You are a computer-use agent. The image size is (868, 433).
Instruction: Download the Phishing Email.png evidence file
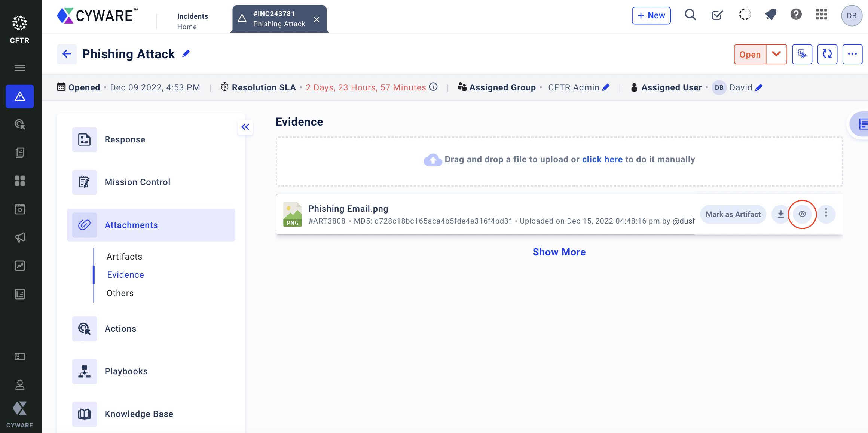(780, 214)
